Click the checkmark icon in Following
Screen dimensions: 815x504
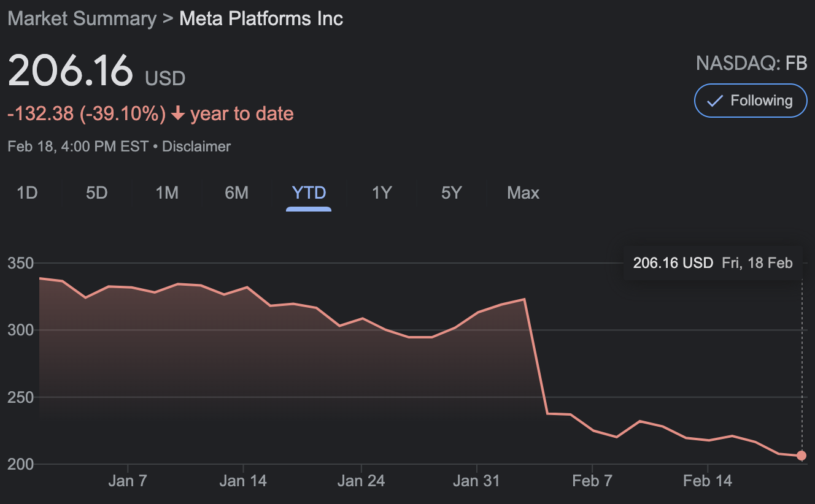[x=715, y=101]
